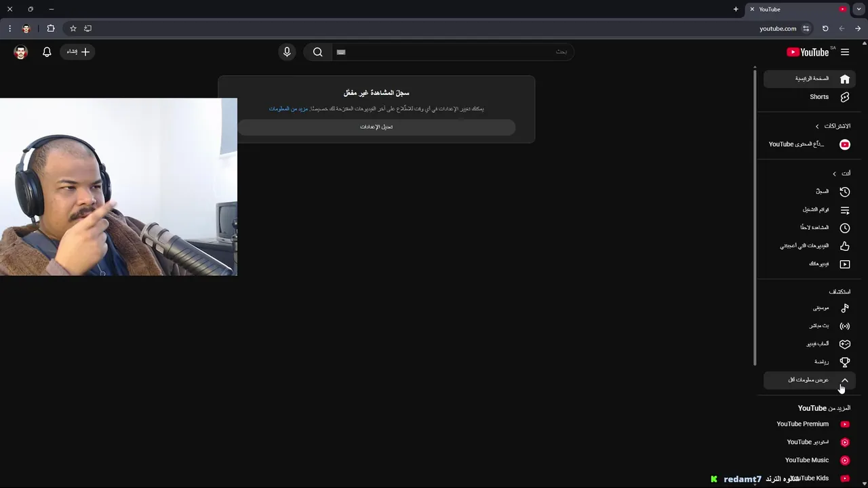Open the YouTube account avatar menu
This screenshot has width=868, height=488.
coord(20,52)
